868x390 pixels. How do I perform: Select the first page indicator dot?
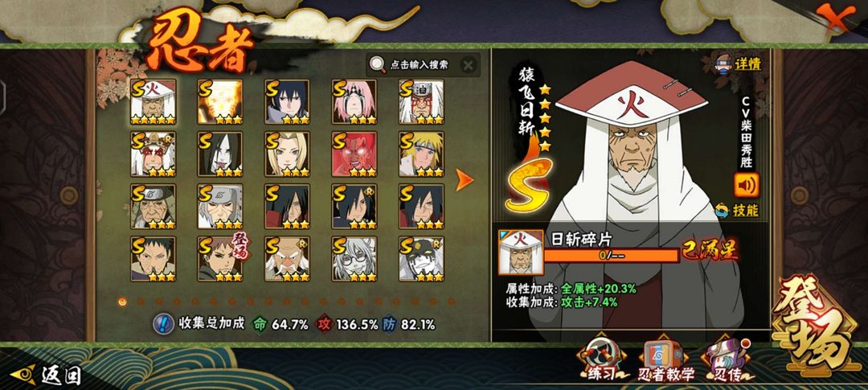click(122, 302)
